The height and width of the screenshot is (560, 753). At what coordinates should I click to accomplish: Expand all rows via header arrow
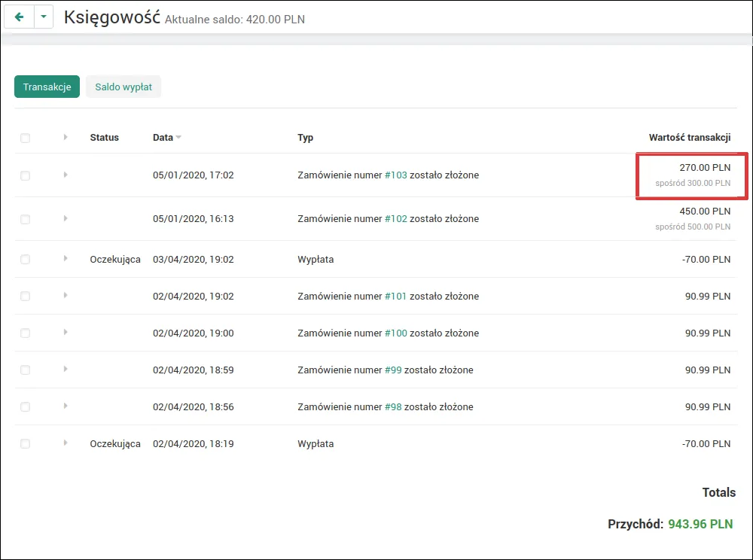(x=66, y=137)
